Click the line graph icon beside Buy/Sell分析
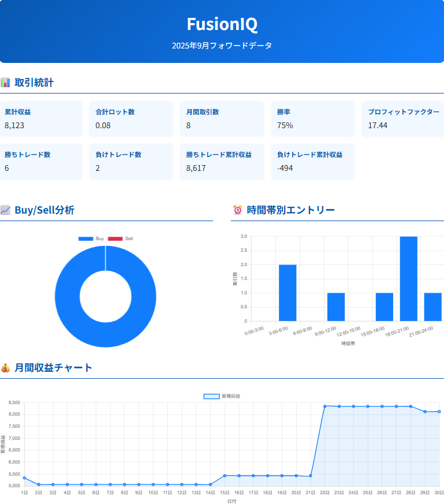The height and width of the screenshot is (504, 444). pyautogui.click(x=5, y=210)
